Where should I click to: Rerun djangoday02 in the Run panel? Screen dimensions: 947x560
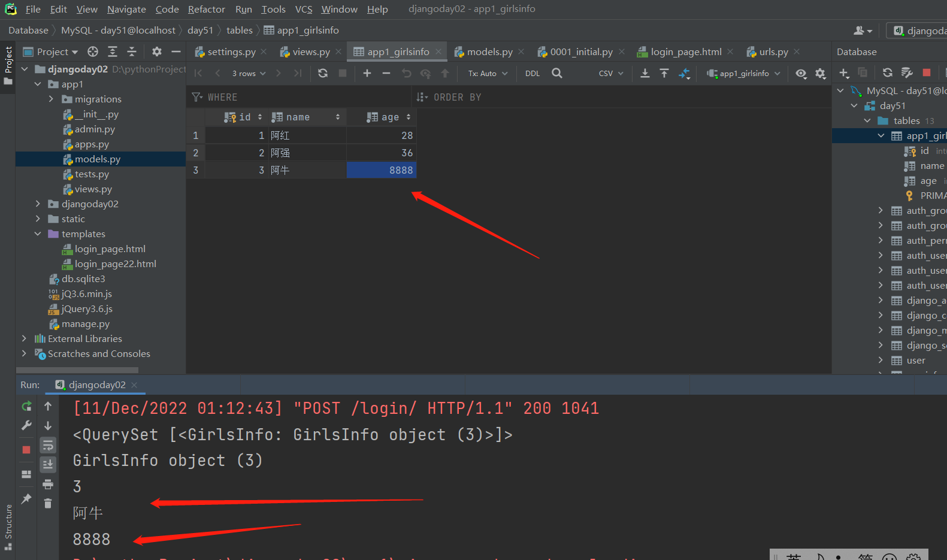(26, 406)
